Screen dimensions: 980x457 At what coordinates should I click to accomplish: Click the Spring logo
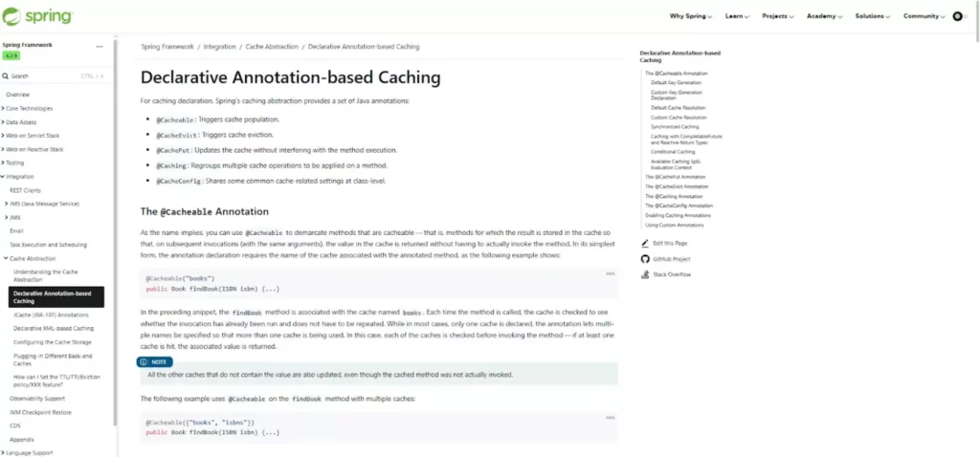click(37, 16)
